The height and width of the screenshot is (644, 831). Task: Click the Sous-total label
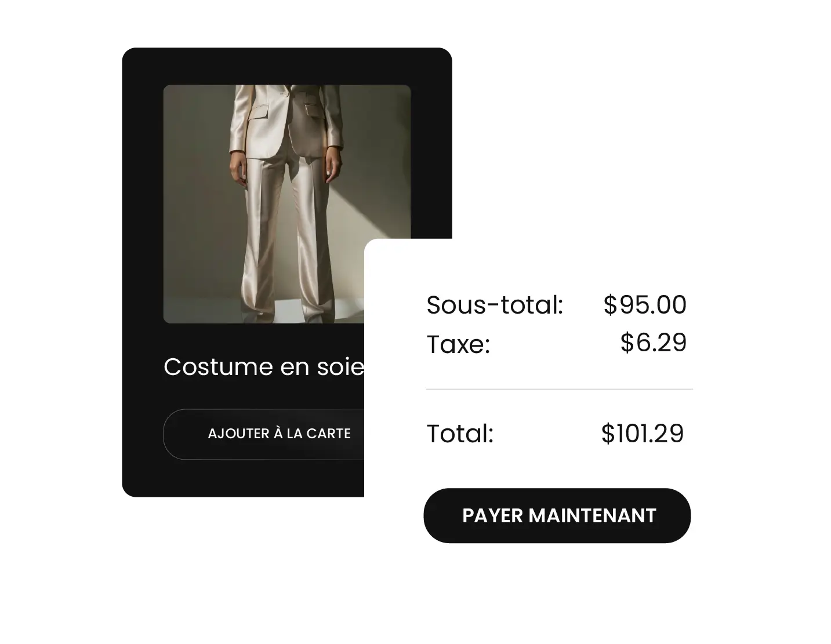(x=495, y=305)
